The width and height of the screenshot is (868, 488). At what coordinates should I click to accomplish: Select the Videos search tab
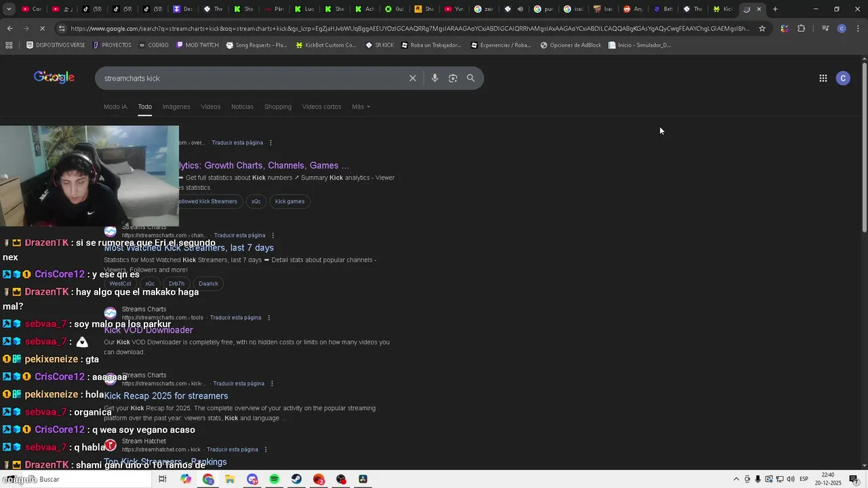210,106
